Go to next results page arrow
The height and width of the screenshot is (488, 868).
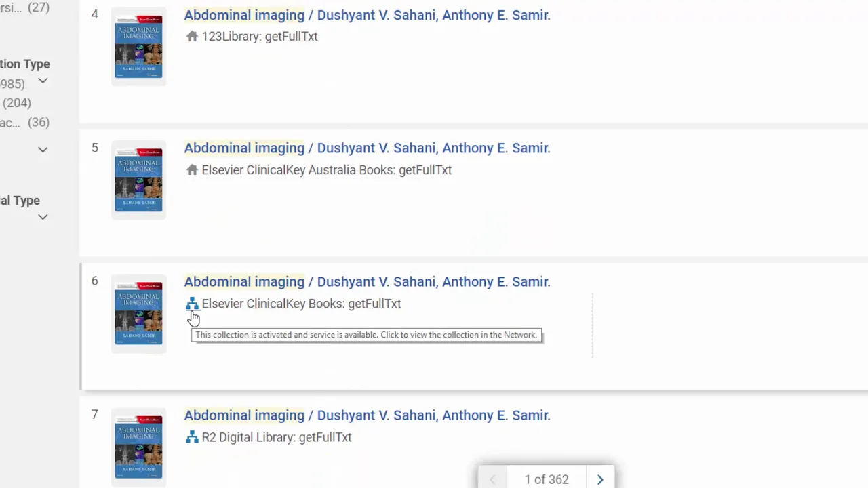600,480
